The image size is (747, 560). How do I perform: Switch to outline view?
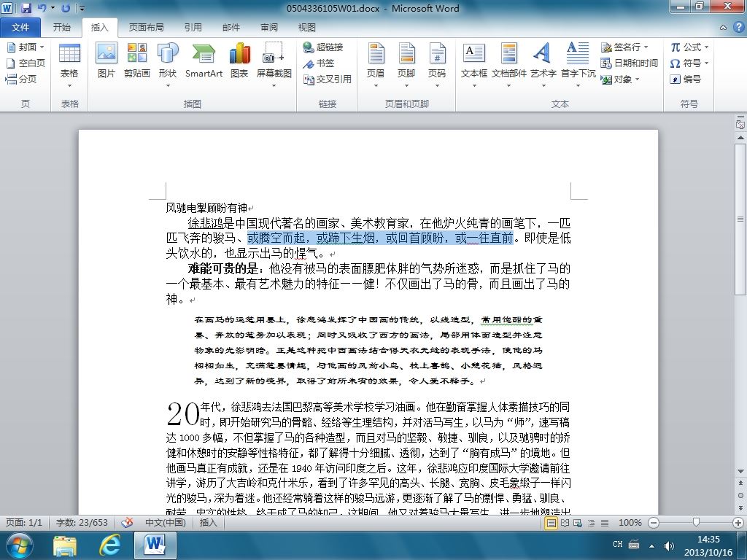[x=591, y=523]
